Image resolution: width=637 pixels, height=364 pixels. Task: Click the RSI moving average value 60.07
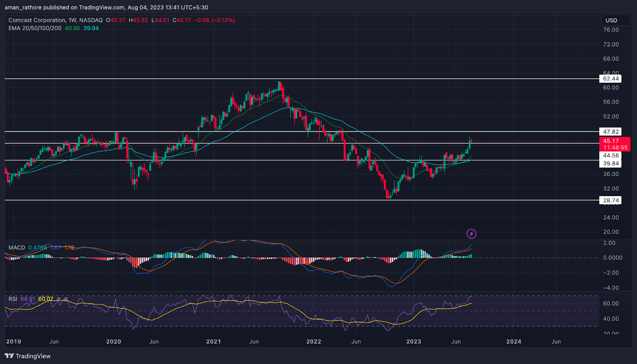click(46, 299)
